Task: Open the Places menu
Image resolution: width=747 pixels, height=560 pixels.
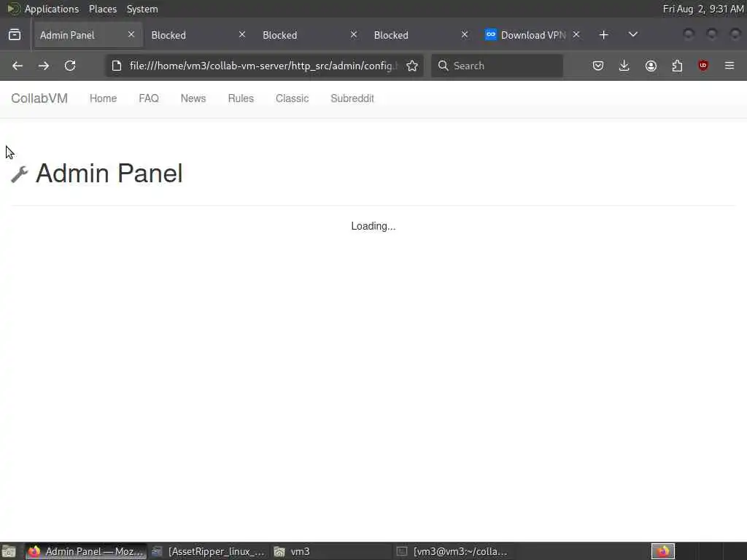Action: (x=103, y=9)
